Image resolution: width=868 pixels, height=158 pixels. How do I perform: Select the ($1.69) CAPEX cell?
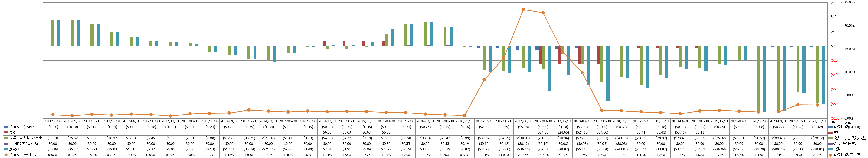click(x=817, y=127)
